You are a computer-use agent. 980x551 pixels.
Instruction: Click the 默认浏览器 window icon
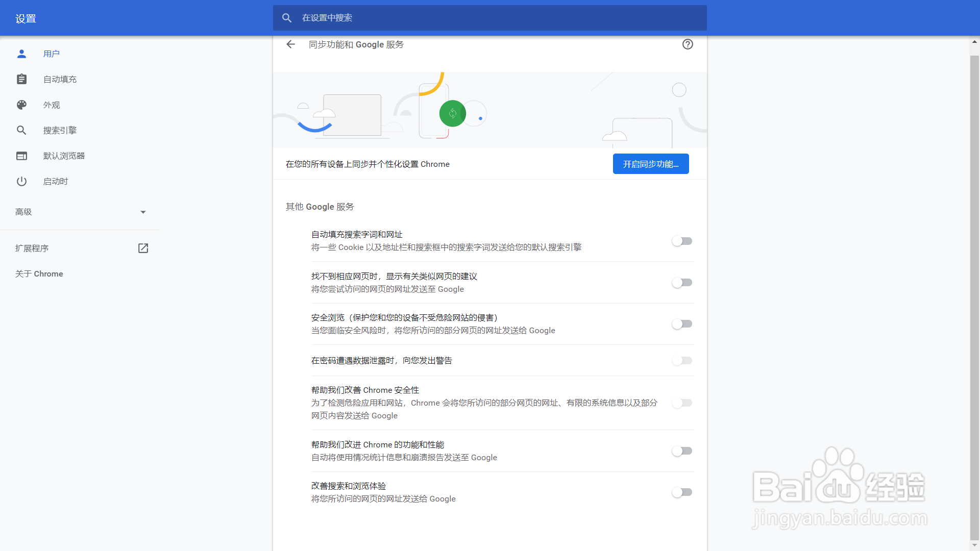point(21,156)
